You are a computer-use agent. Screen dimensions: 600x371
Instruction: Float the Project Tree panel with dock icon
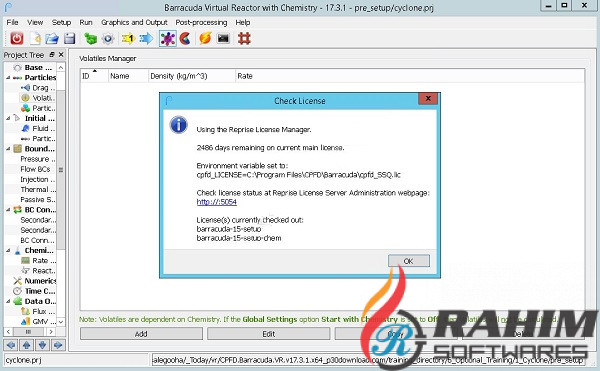tap(52, 55)
